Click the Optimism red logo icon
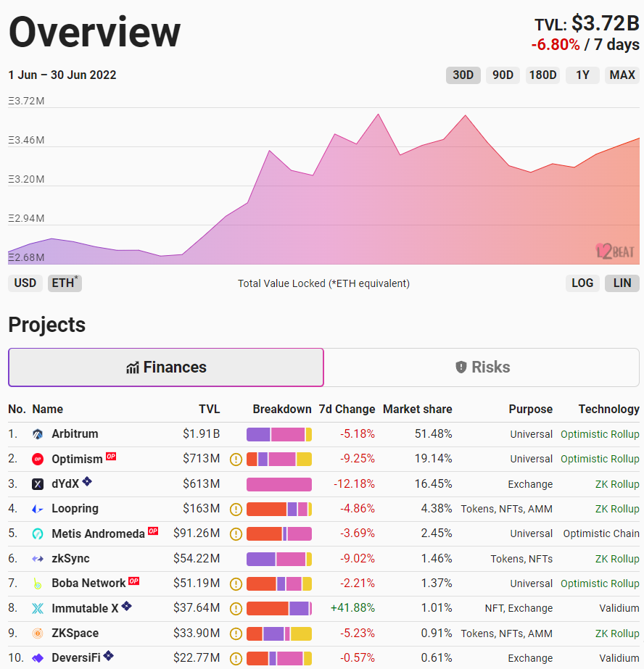 pyautogui.click(x=38, y=459)
